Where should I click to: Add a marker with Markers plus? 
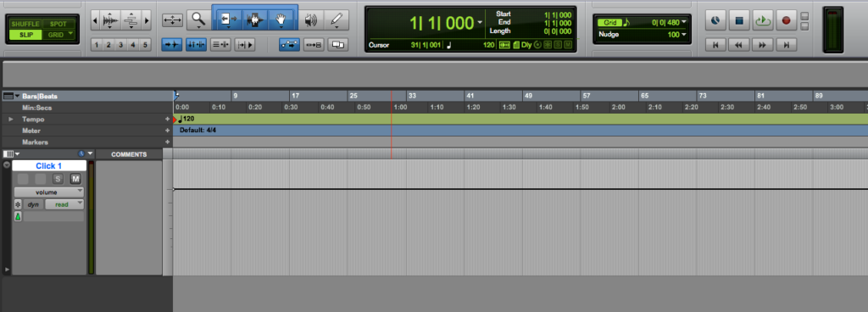pos(167,142)
